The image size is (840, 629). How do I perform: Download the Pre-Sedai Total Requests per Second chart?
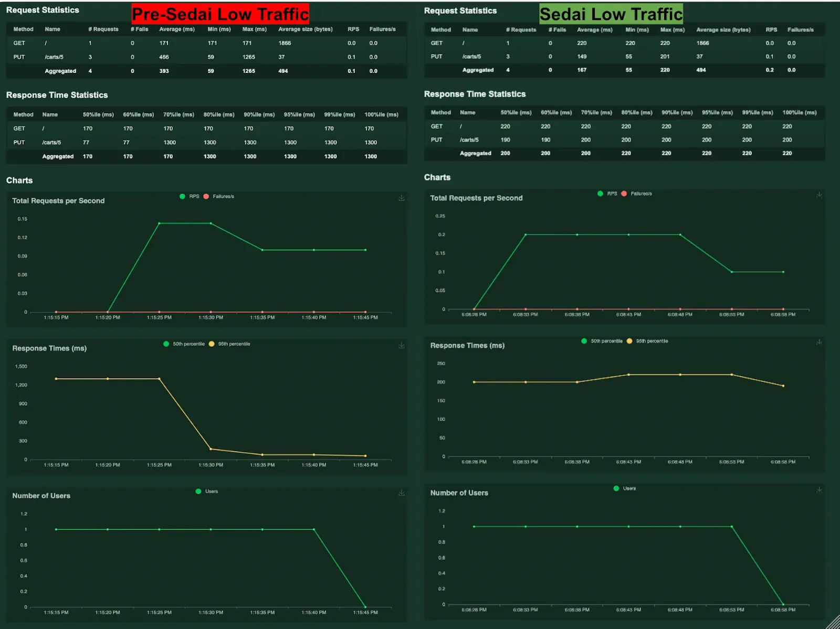click(402, 198)
